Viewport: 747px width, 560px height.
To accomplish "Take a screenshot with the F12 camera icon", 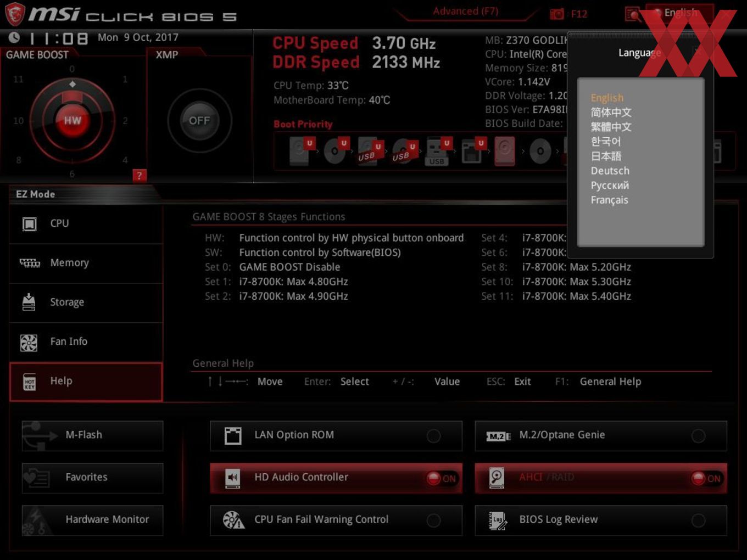I will point(557,14).
